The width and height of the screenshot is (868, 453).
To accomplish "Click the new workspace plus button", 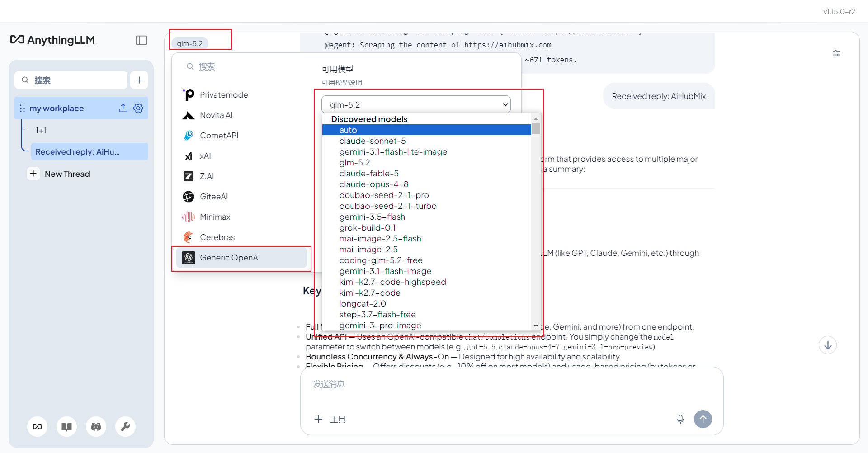I will (139, 80).
